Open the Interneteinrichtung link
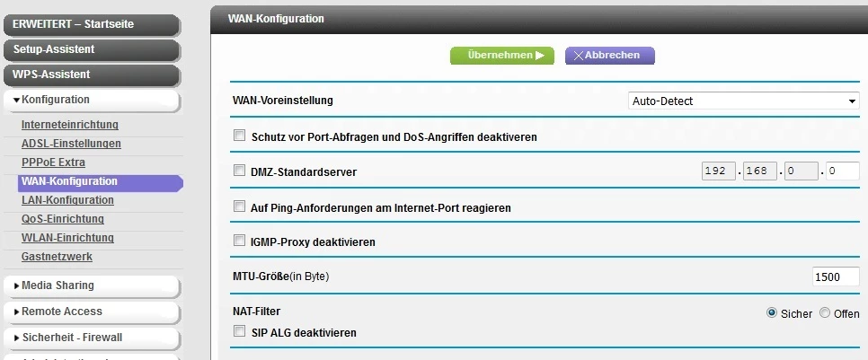Viewport: 868px width, 360px height. click(70, 125)
